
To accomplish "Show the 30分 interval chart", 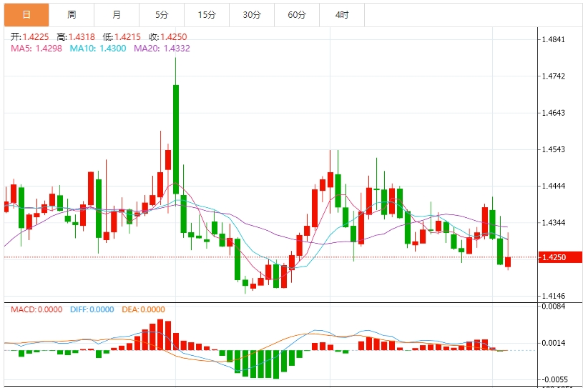I will [x=252, y=14].
